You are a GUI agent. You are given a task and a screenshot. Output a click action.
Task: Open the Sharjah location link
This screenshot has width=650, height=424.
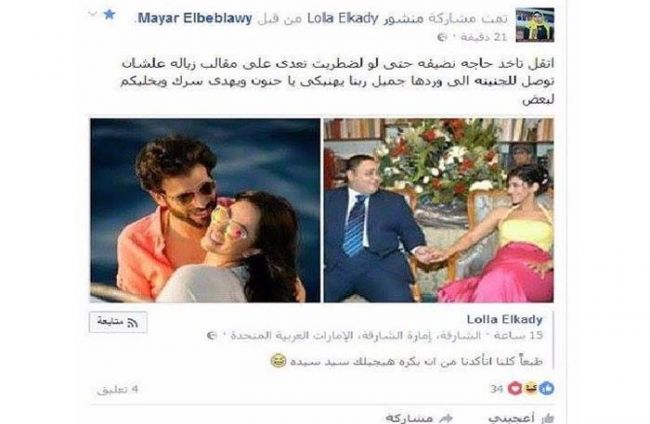click(x=355, y=335)
